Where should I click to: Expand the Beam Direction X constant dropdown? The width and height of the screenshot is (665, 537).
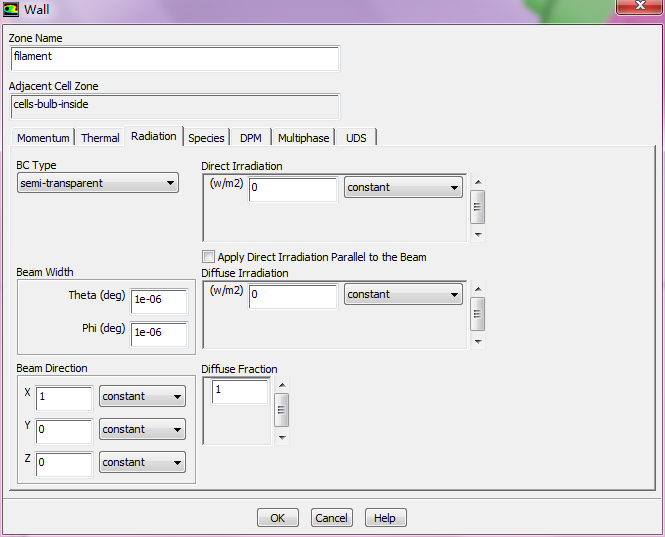142,397
